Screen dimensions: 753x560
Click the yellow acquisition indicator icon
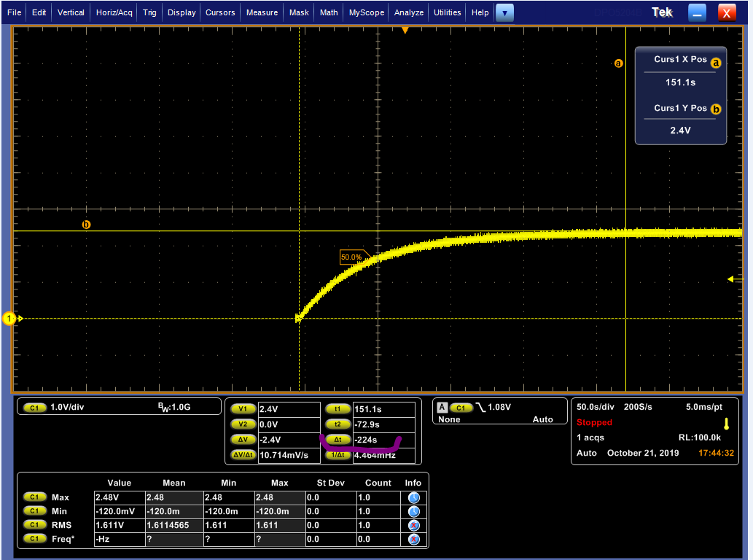click(x=726, y=424)
